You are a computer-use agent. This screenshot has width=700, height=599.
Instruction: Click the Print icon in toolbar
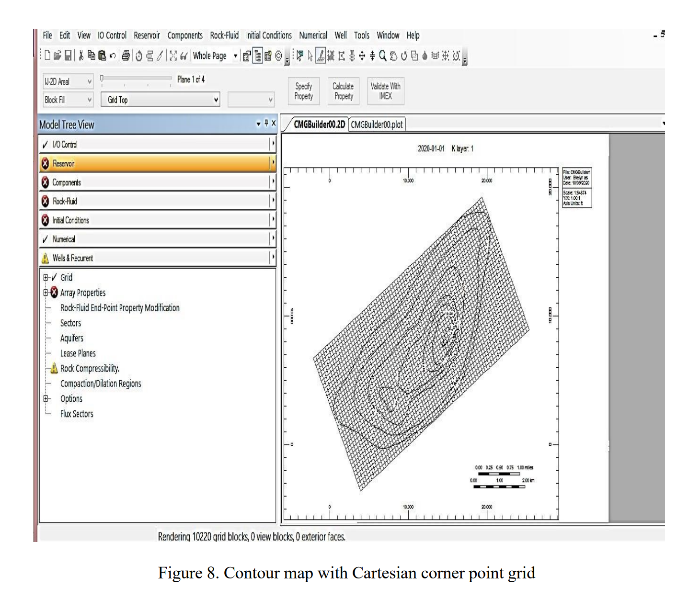click(126, 56)
